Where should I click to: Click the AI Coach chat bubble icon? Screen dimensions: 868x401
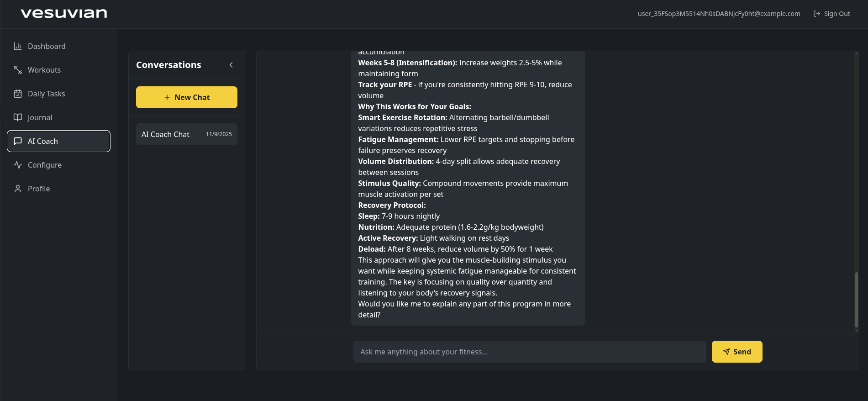18,141
